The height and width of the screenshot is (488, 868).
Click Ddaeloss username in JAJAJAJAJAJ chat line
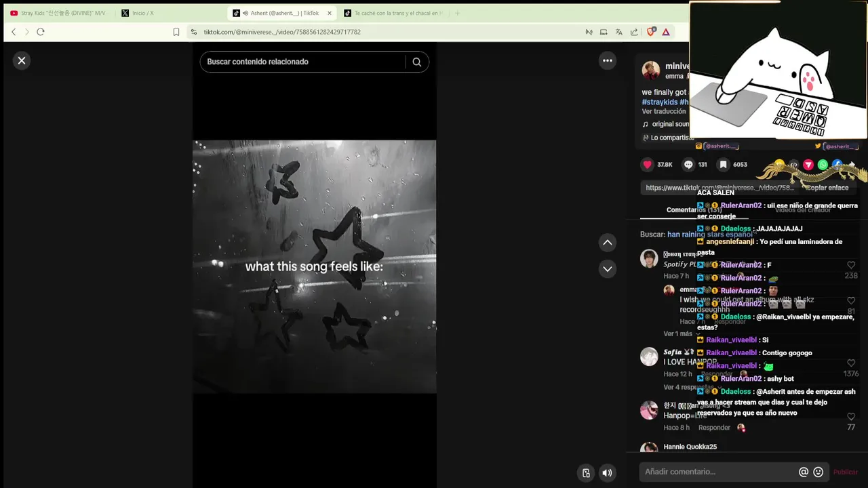click(x=736, y=229)
